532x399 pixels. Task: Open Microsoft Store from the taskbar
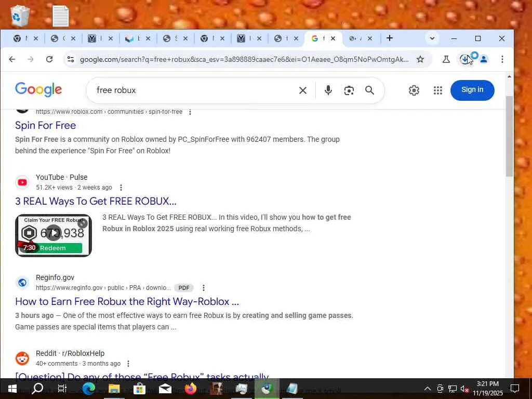[139, 389]
